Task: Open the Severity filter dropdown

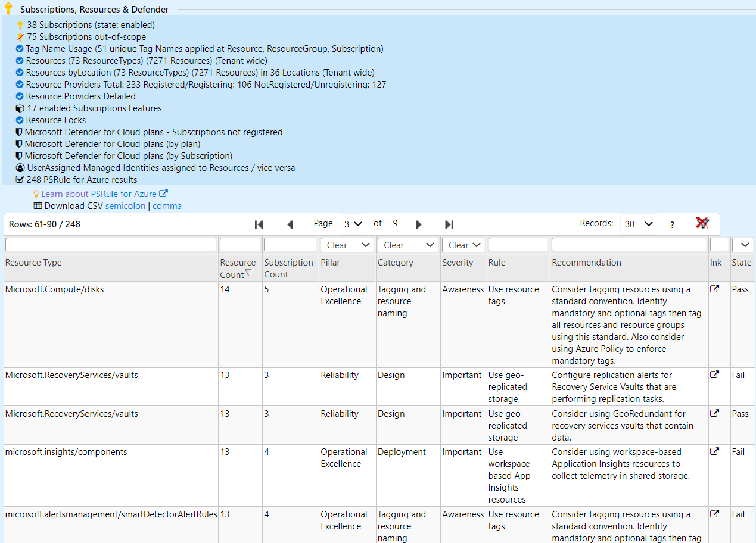Action: [x=463, y=245]
